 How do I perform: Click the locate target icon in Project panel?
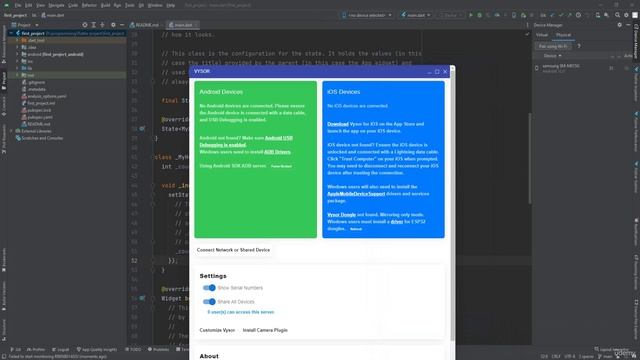(85, 25)
